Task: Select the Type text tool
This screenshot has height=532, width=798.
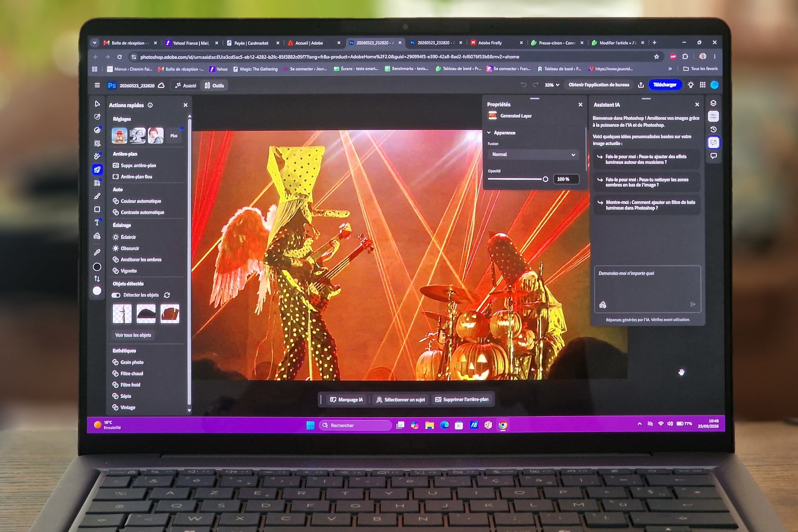Action: [97, 222]
